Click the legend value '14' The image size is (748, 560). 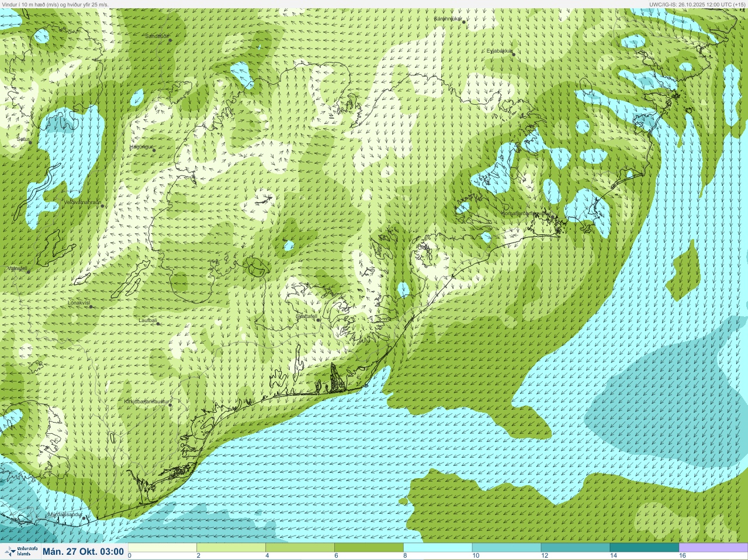pyautogui.click(x=614, y=556)
